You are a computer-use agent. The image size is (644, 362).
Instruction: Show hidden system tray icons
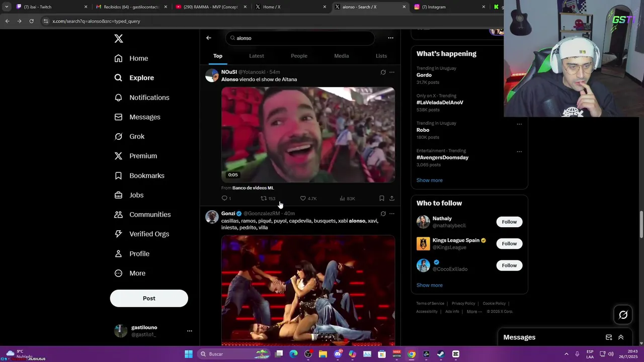click(x=566, y=354)
